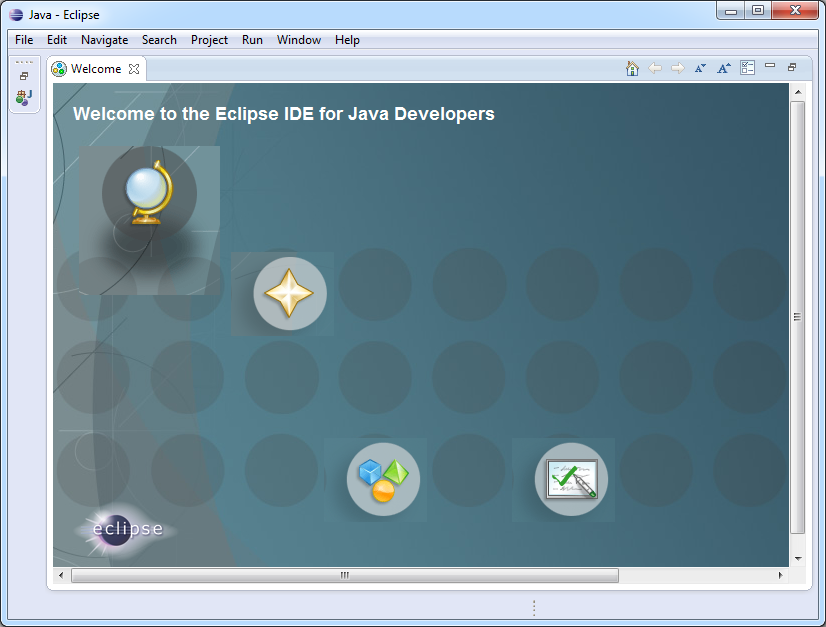Open the customize page icon
This screenshot has height=627, width=826.
[x=748, y=68]
